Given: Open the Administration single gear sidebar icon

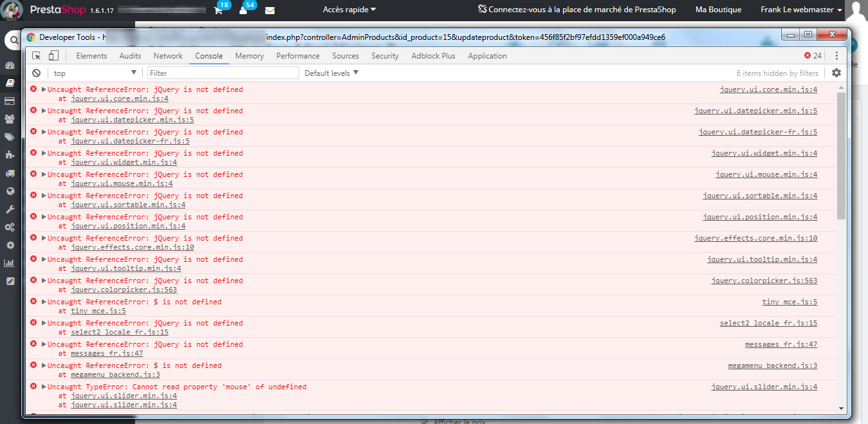Looking at the screenshot, I should pos(10,245).
